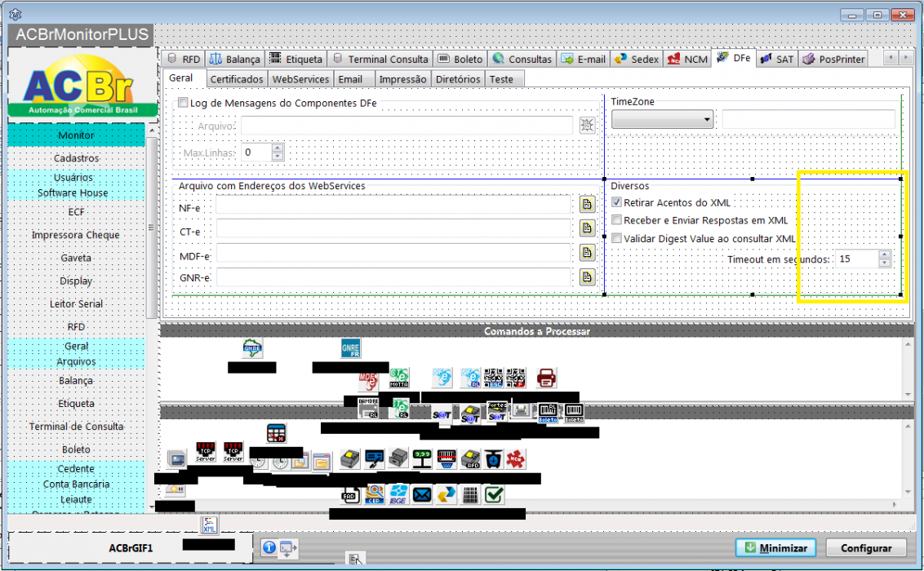The width and height of the screenshot is (924, 571).
Task: Select the GNRE Brazil map component icon
Action: 252,347
